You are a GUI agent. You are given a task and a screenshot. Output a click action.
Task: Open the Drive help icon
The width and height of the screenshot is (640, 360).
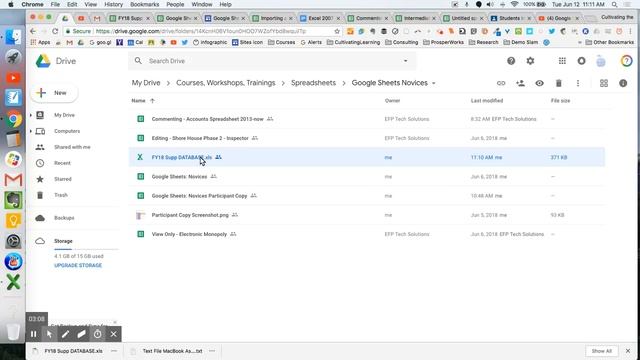tap(511, 61)
